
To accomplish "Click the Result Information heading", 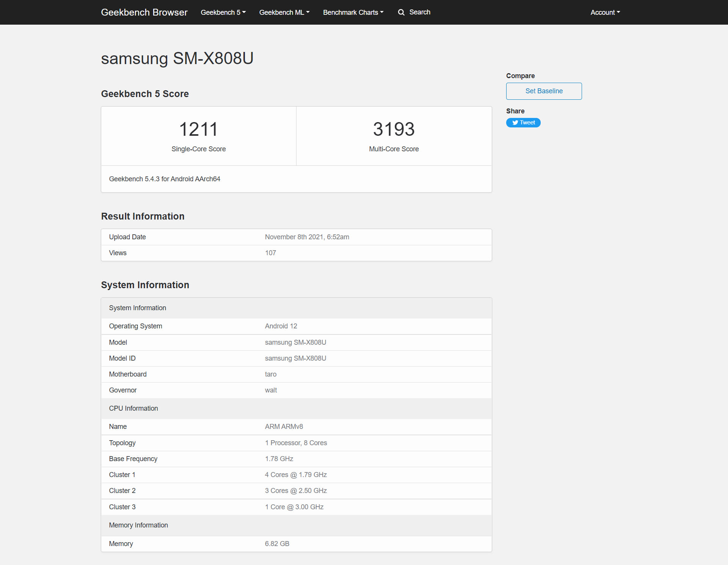I will click(x=143, y=216).
